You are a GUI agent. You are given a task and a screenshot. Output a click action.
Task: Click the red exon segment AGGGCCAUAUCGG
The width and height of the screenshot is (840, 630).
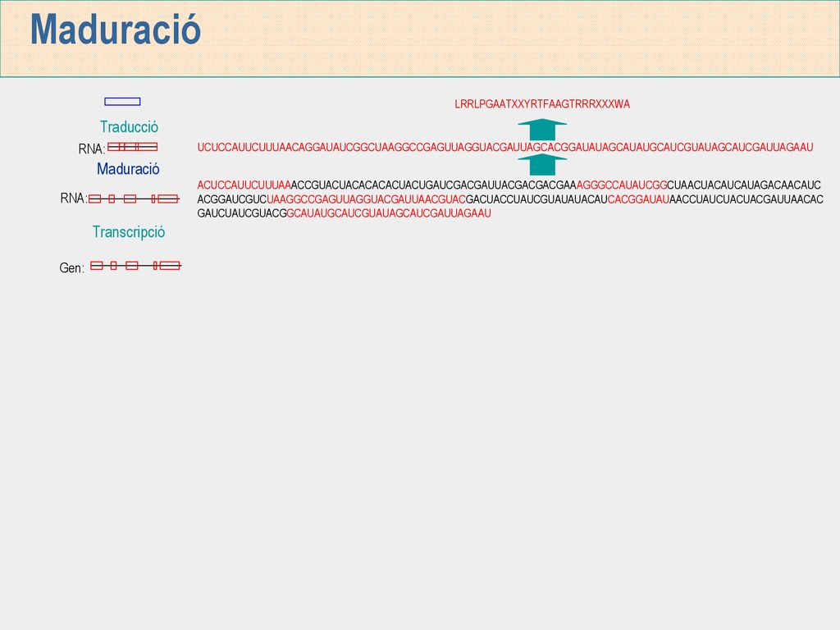coord(622,185)
